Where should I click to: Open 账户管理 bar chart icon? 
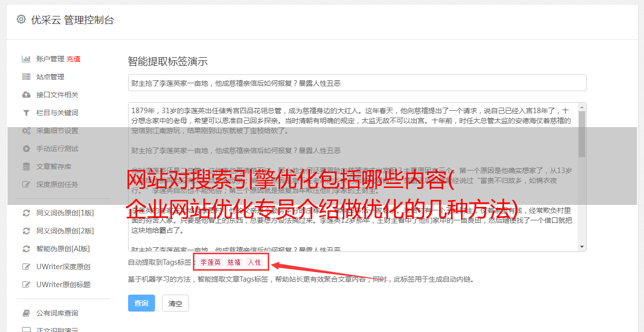[x=26, y=59]
